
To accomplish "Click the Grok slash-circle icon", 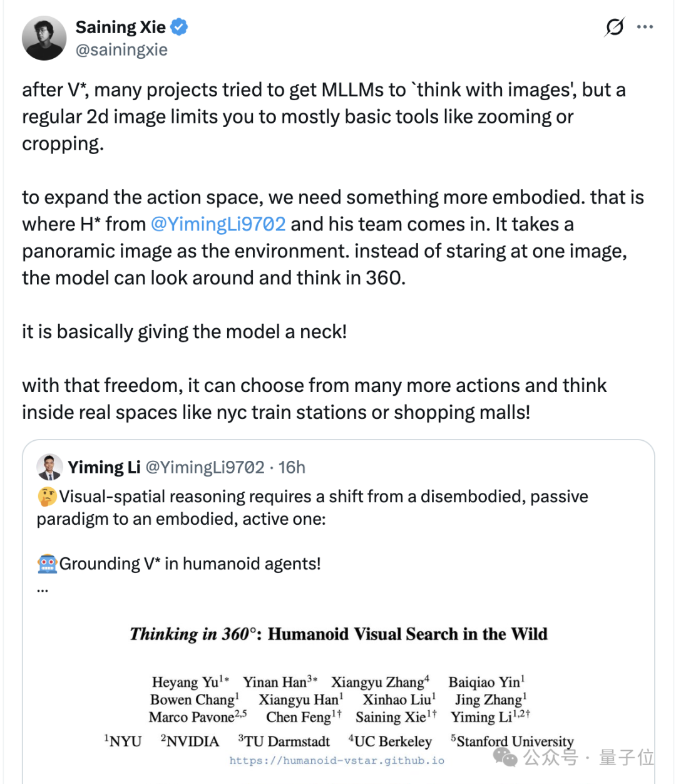I will pos(615,27).
